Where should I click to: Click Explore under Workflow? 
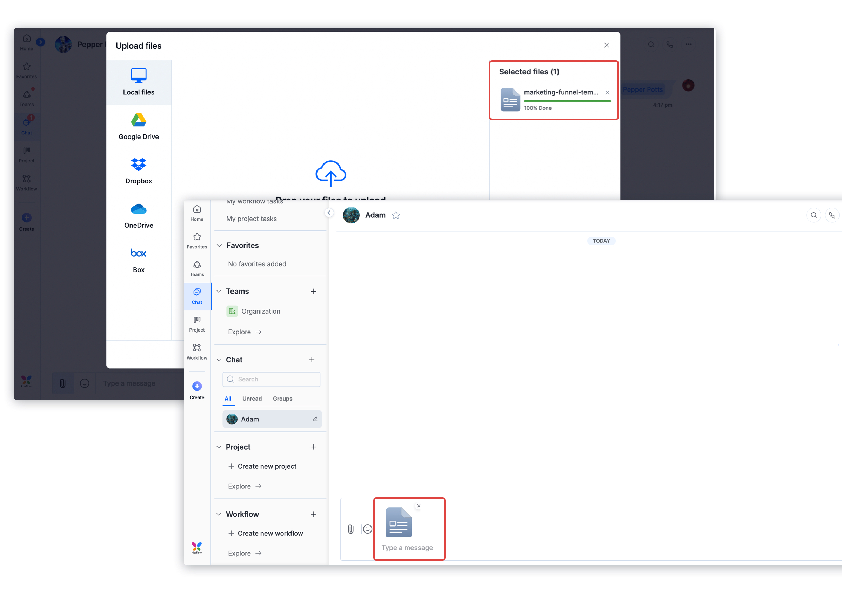point(244,553)
